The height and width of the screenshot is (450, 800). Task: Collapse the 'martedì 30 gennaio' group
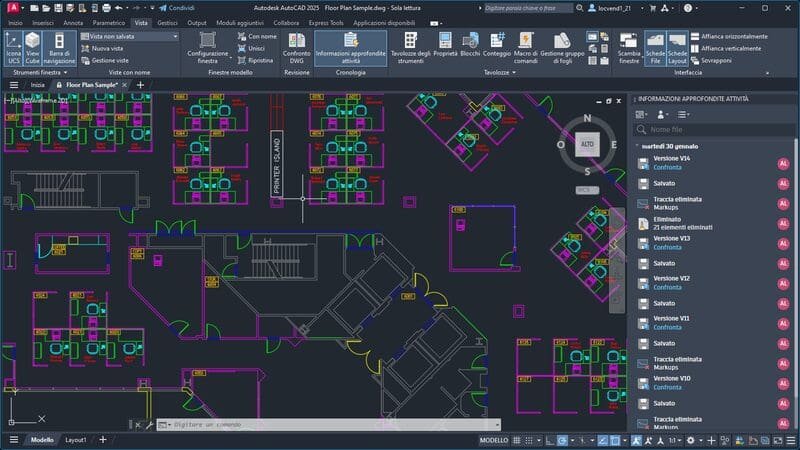pos(637,146)
